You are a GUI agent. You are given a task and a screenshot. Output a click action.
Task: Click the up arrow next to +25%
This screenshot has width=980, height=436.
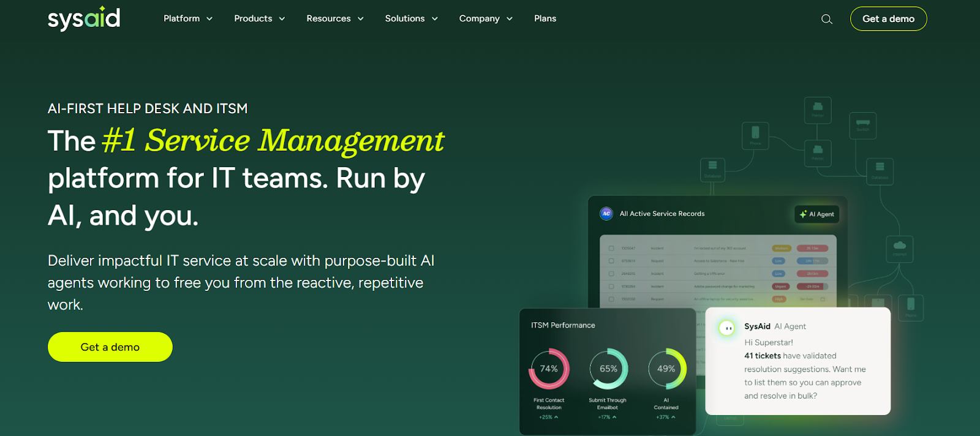556,417
